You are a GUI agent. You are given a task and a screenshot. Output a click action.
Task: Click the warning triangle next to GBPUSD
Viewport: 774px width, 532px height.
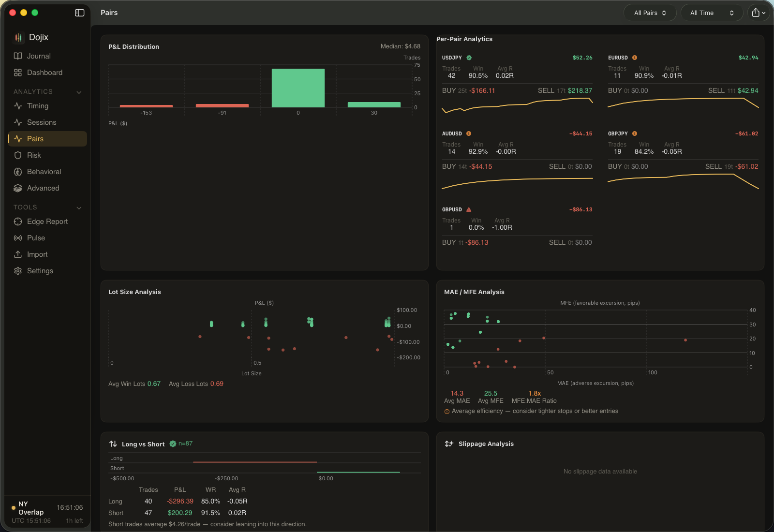[469, 209]
